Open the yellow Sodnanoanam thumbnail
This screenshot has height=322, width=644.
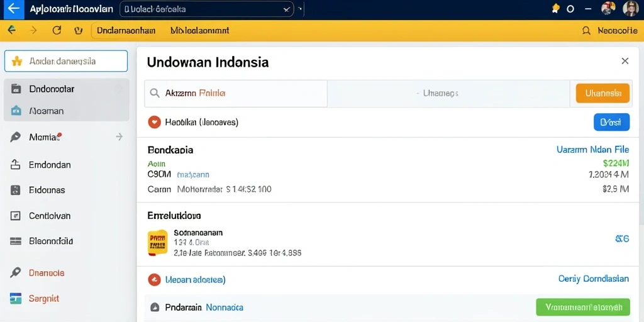[x=158, y=243]
